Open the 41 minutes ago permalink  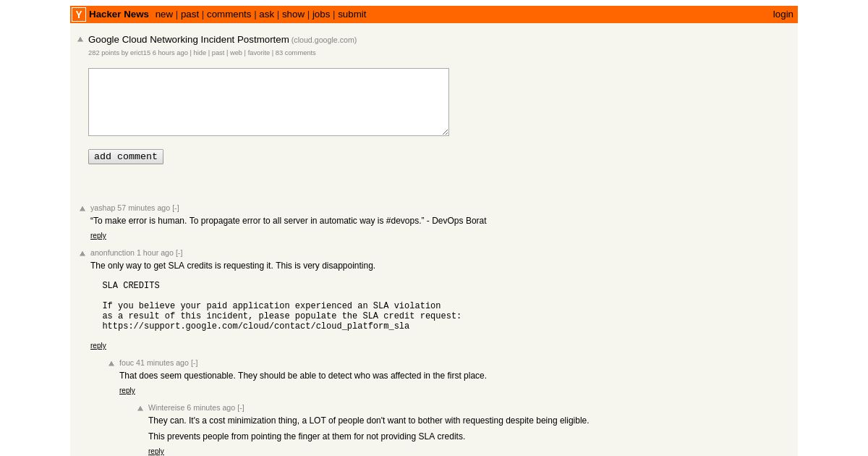pos(162,363)
